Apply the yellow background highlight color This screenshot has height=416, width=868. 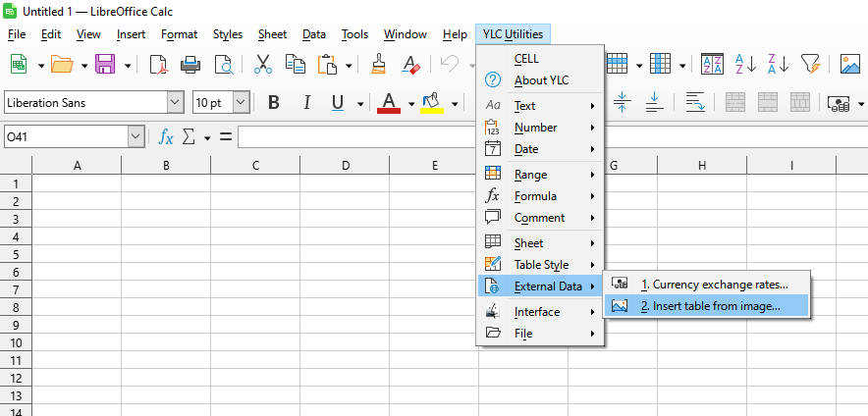coord(431,103)
